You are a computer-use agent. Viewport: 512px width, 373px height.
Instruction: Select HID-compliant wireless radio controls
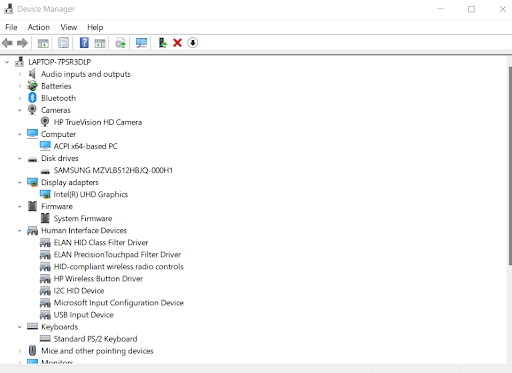pos(119,266)
